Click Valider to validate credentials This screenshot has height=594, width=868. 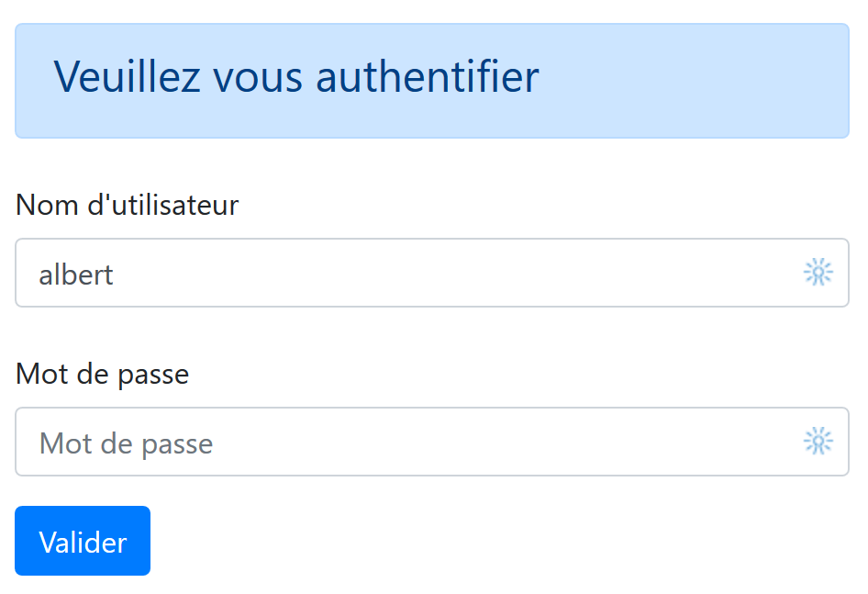point(83,541)
